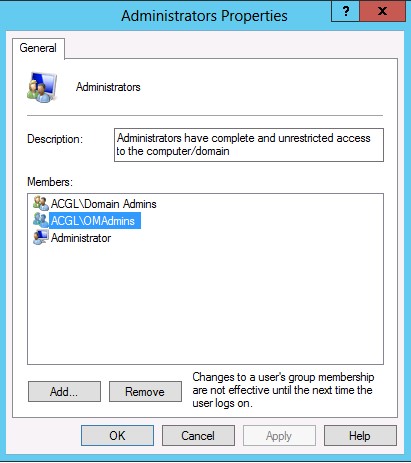This screenshot has width=411, height=463.
Task: Remove the selected member
Action: [145, 392]
